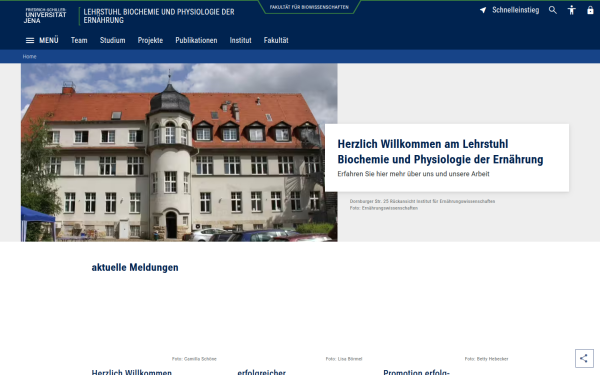Click the aktuelle Meldungen heading

point(135,267)
